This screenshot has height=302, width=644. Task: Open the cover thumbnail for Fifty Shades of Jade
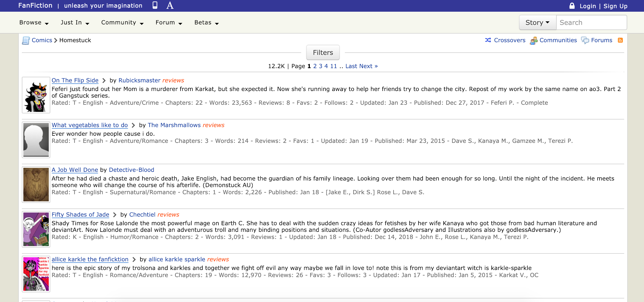click(x=36, y=229)
